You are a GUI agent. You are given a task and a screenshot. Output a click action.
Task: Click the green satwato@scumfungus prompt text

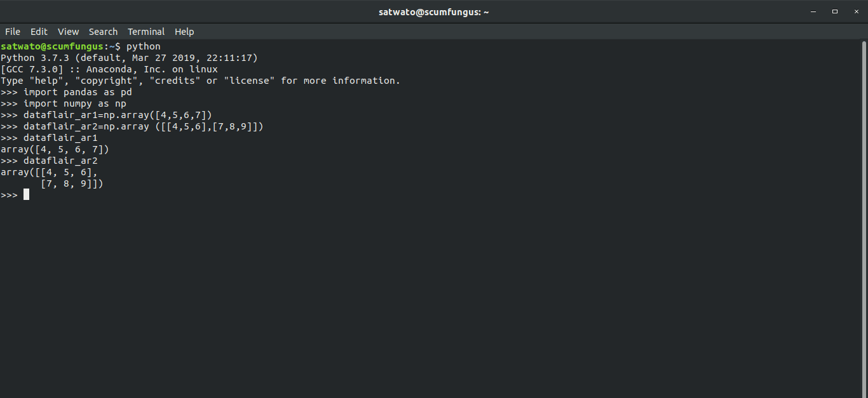pos(51,46)
